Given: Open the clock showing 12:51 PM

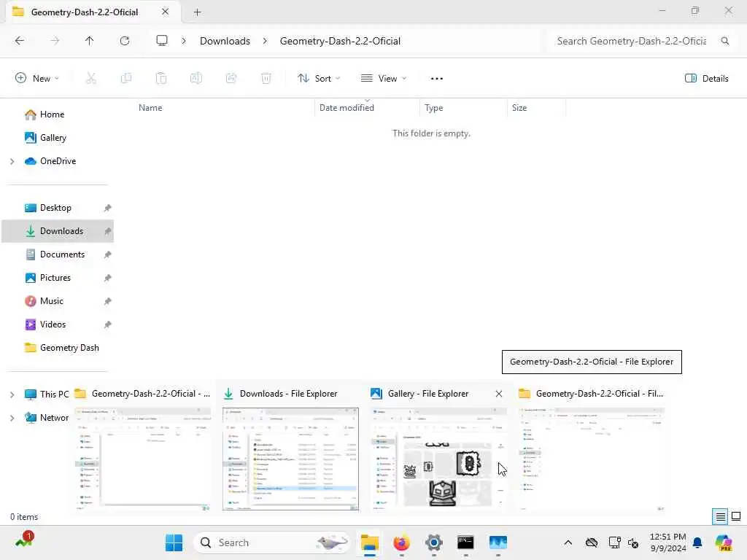Looking at the screenshot, I should pos(668,542).
